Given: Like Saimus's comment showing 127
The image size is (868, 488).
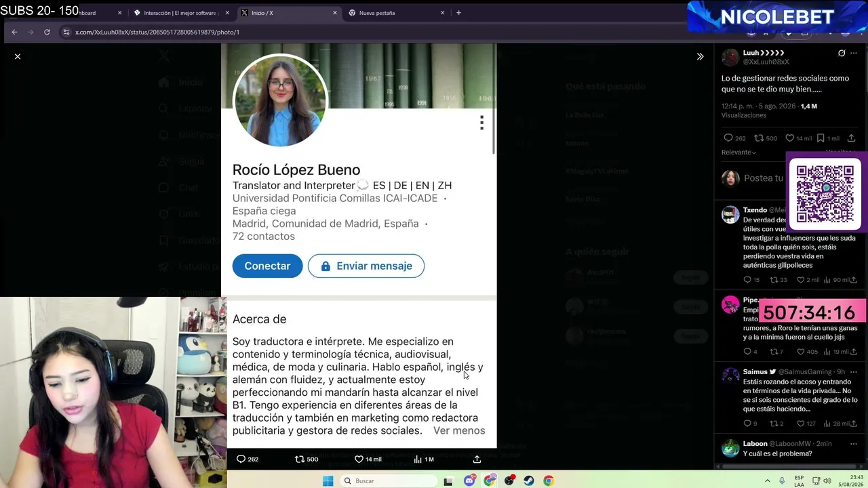Looking at the screenshot, I should pos(801,424).
